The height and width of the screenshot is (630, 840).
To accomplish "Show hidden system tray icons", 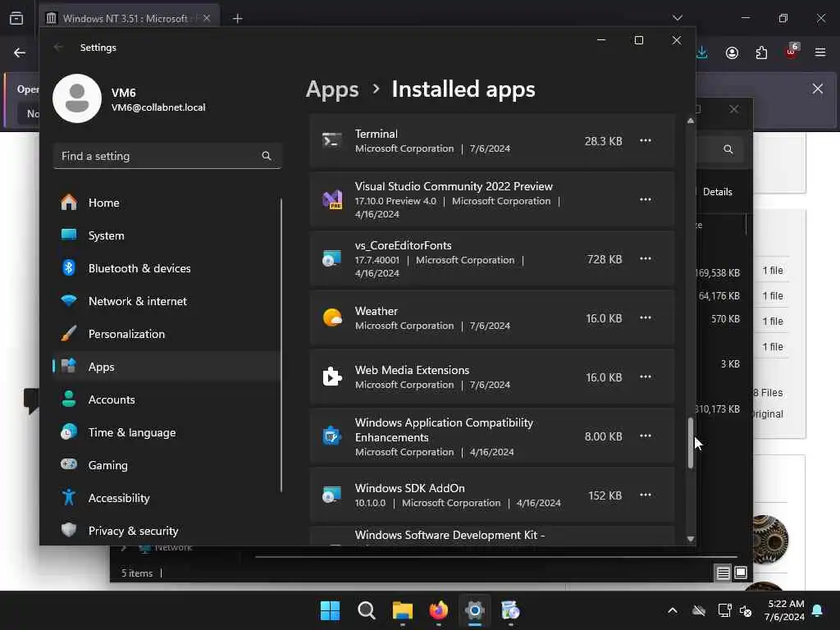I will point(673,610).
